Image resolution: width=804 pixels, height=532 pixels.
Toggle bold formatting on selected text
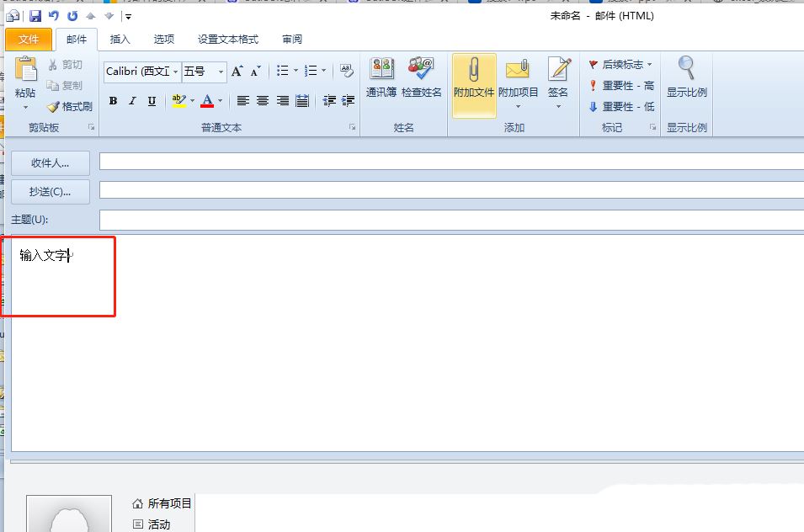click(112, 100)
